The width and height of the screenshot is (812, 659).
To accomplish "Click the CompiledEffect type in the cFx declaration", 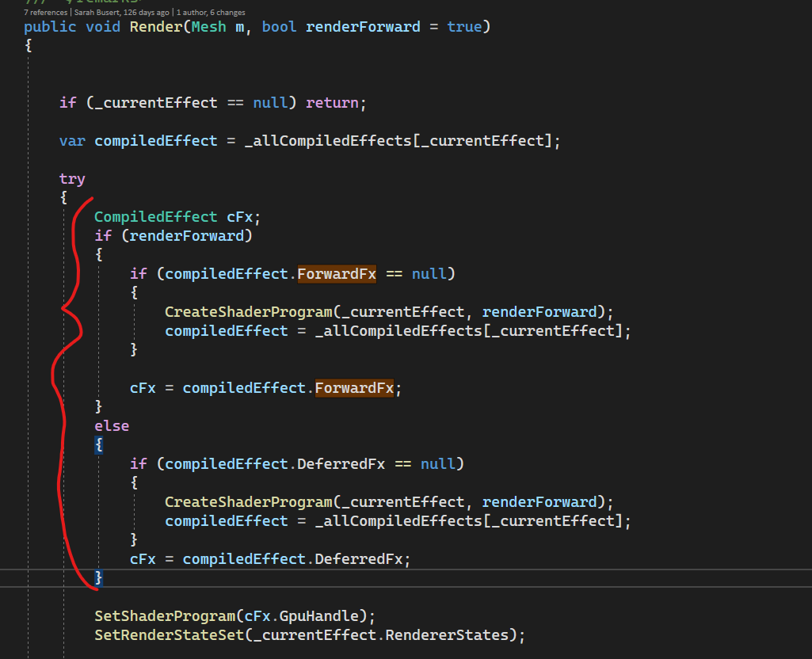I will click(x=156, y=217).
